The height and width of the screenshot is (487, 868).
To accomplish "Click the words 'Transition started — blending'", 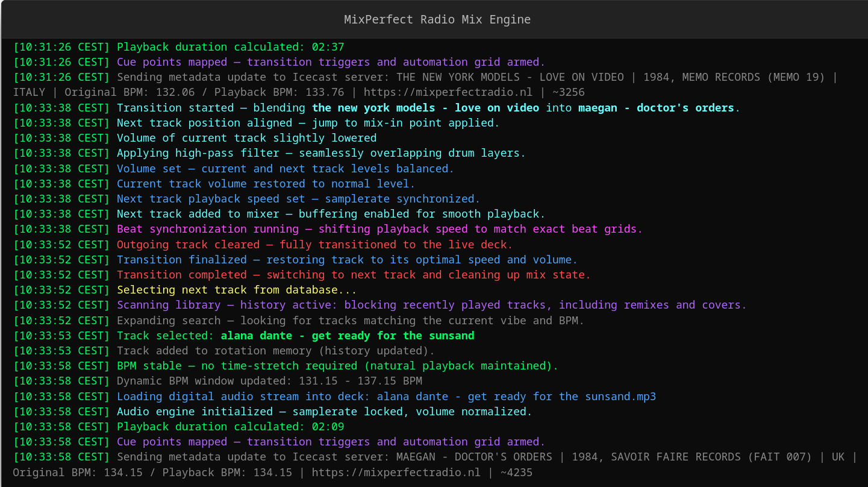I will [211, 108].
